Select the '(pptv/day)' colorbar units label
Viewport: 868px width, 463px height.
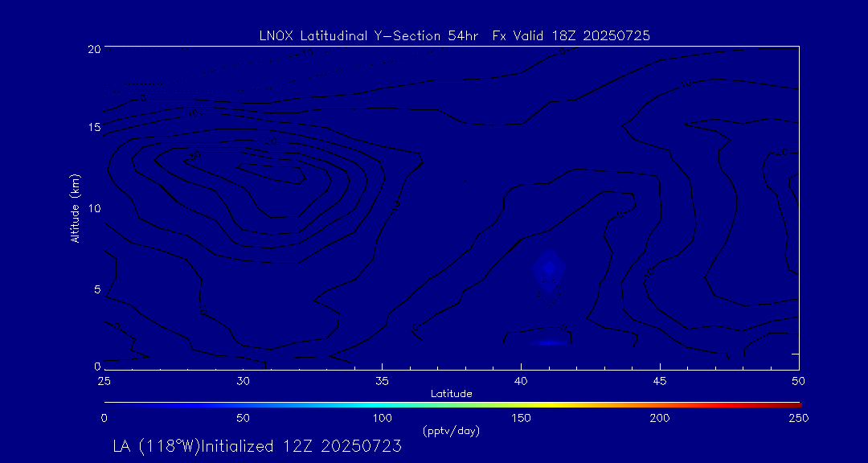point(451,431)
